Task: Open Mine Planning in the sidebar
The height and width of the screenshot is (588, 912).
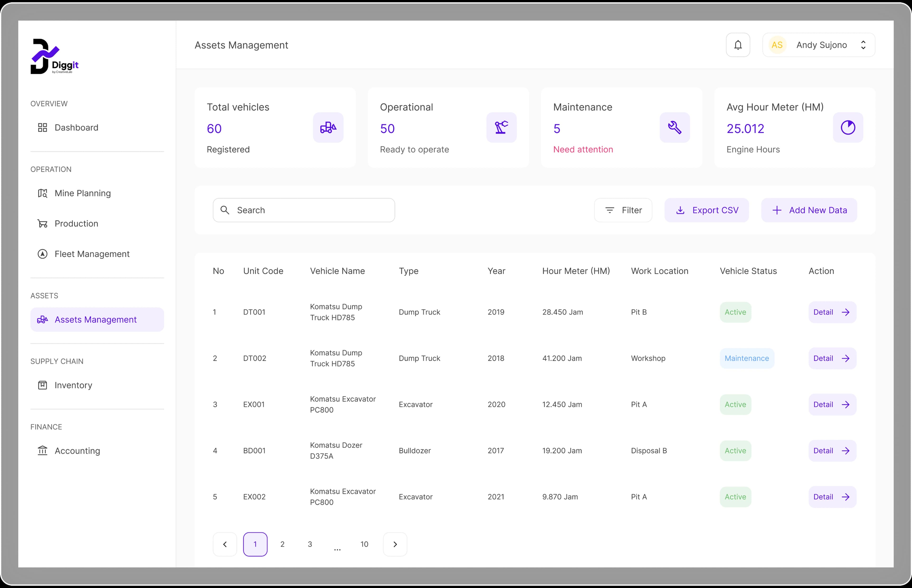Action: click(x=97, y=193)
